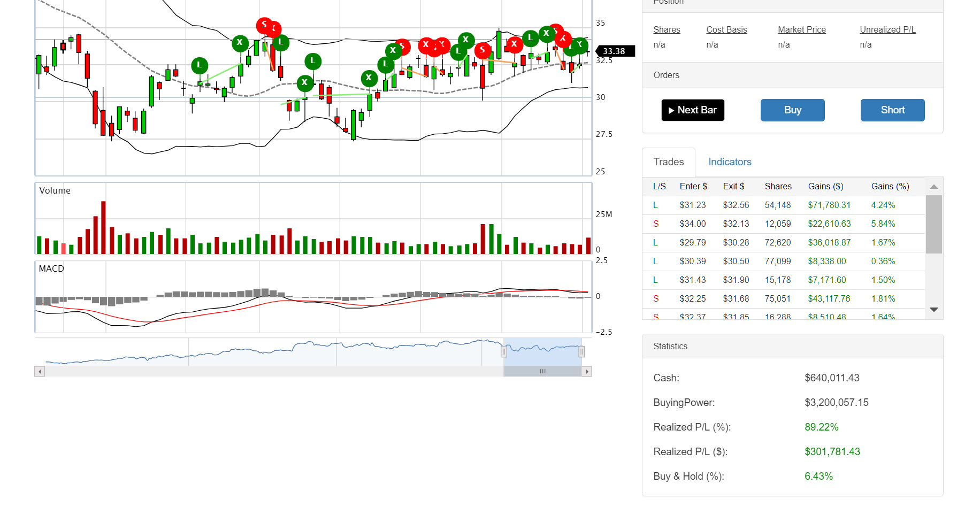Click the Realized P/L 89.22% value
The width and height of the screenshot is (980, 507).
(x=822, y=427)
